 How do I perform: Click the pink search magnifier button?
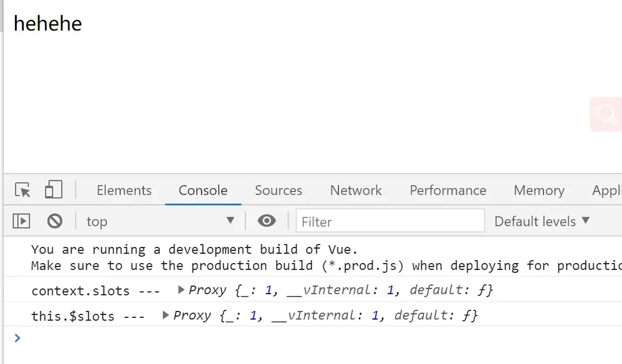click(x=606, y=114)
